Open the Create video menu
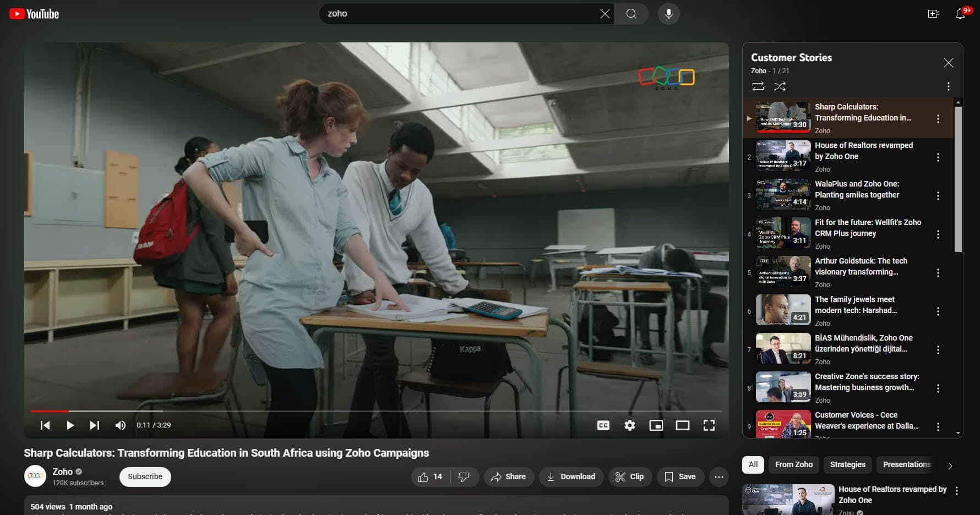This screenshot has width=980, height=515. 933,14
